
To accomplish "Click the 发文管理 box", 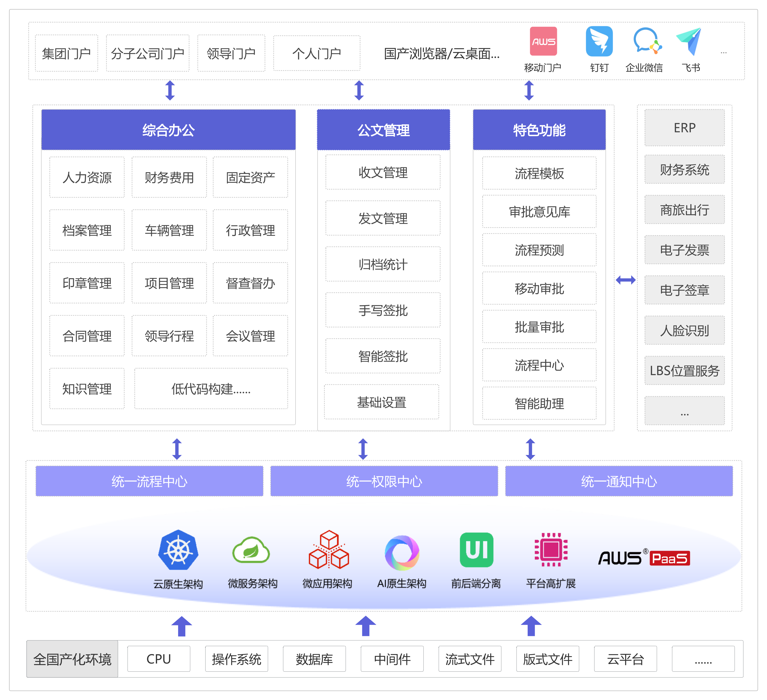I will pos(383,218).
